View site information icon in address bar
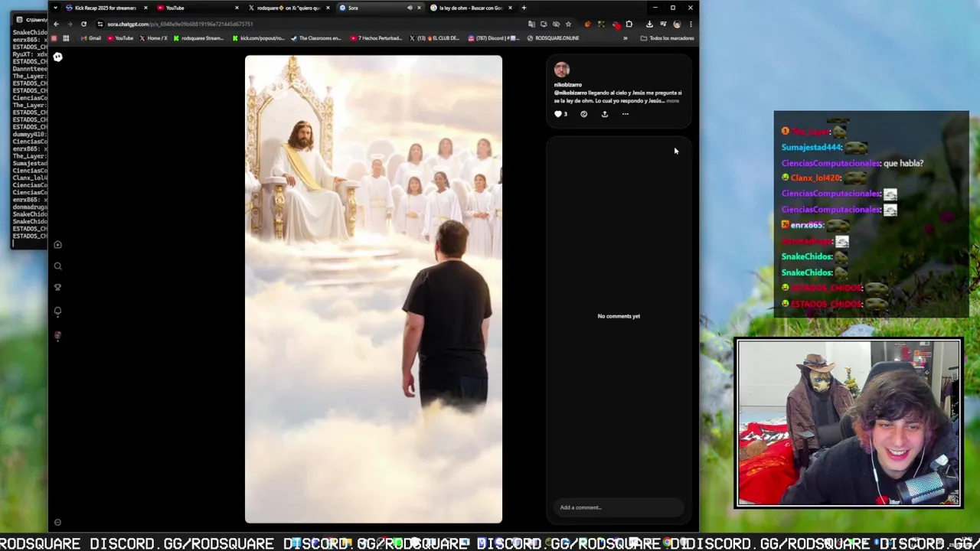The height and width of the screenshot is (551, 980). (x=100, y=24)
